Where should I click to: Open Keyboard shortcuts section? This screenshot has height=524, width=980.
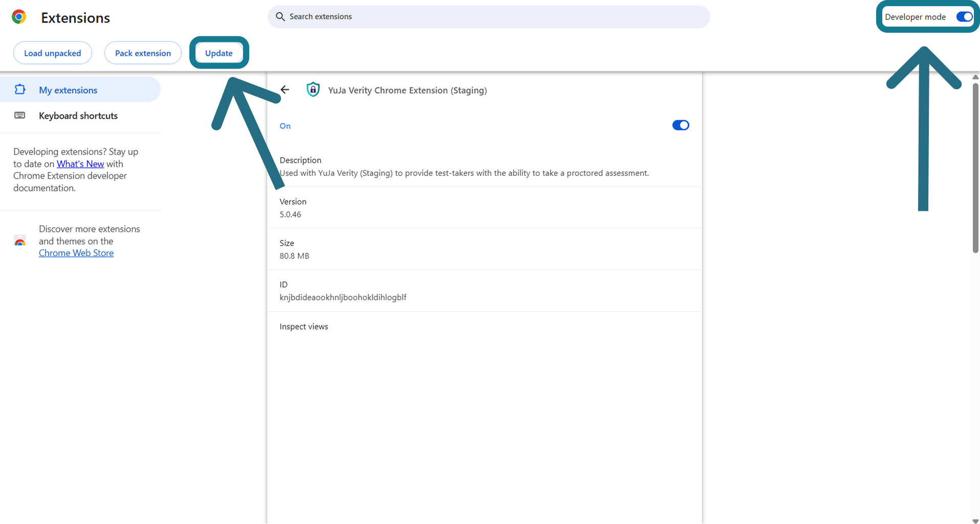pos(80,115)
